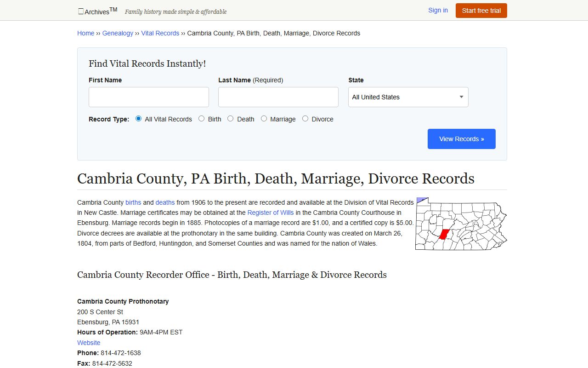Visit the Prothonotary Website link
Image resolution: width=588 pixels, height=368 pixels.
(x=89, y=343)
